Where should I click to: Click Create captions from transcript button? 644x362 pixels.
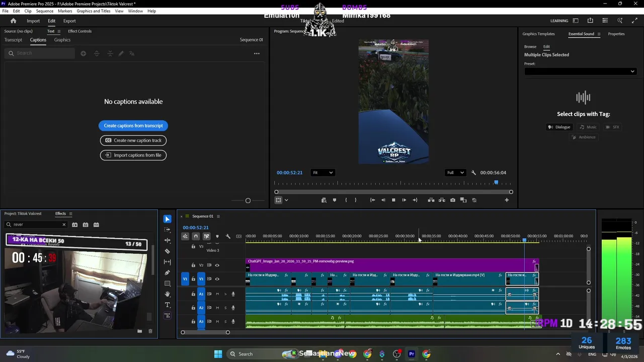click(x=133, y=126)
